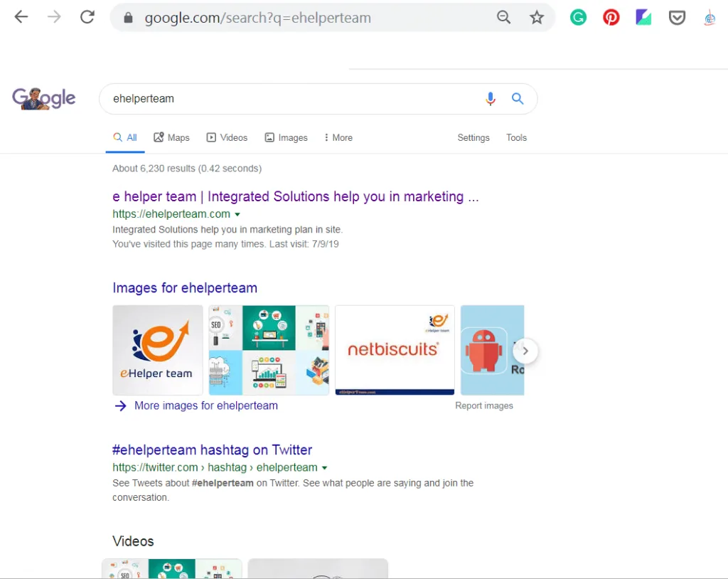Bookmark this page with the star icon
The width and height of the screenshot is (728, 579).
(x=537, y=18)
